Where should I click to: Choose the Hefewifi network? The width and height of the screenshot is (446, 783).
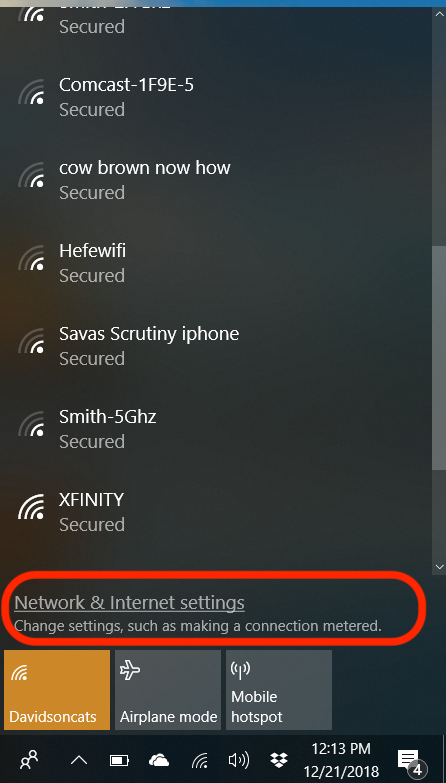(216, 263)
